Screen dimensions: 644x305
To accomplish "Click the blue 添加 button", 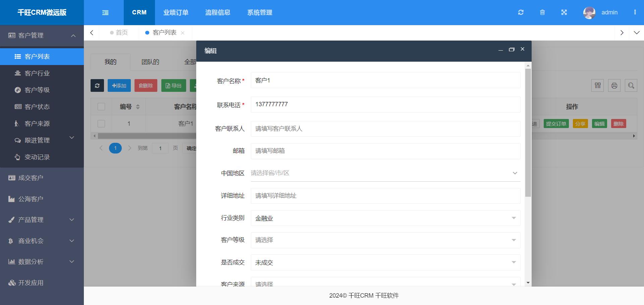I will (119, 85).
